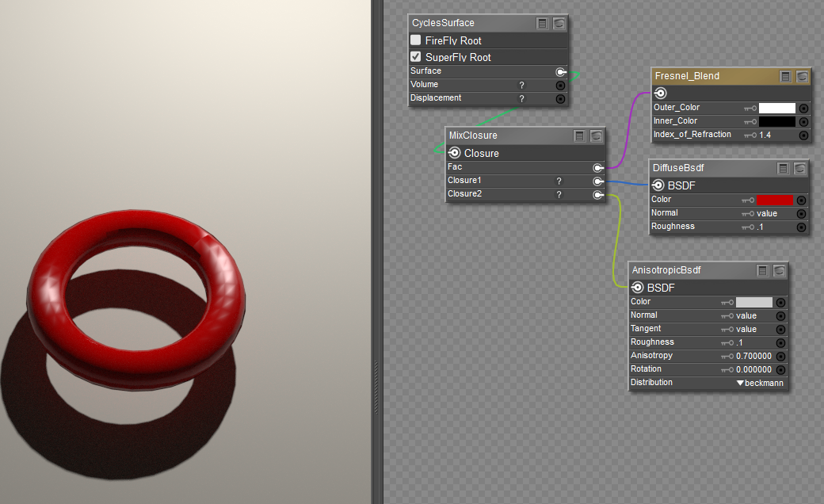Viewport: 824px width, 504px height.
Task: Click the Volume input connector plug
Action: pyautogui.click(x=561, y=85)
